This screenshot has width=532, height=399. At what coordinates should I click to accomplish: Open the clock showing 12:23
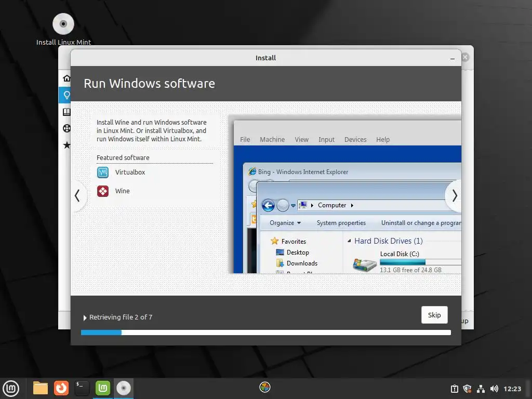512,389
